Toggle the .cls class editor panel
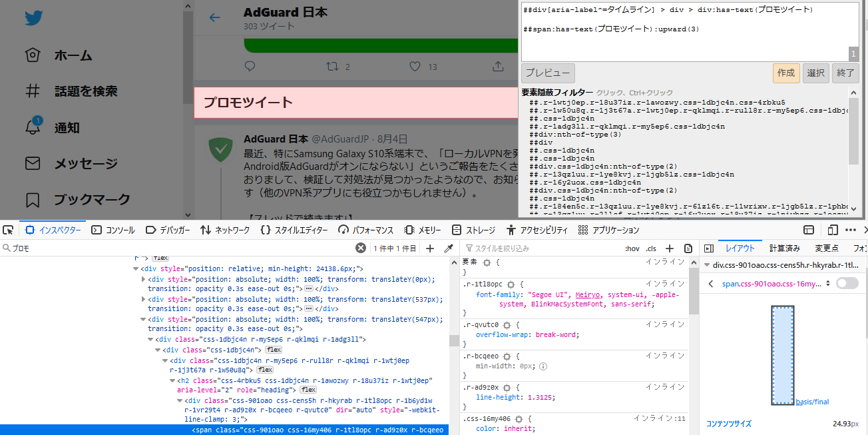Image resolution: width=868 pixels, height=435 pixels. pos(651,247)
